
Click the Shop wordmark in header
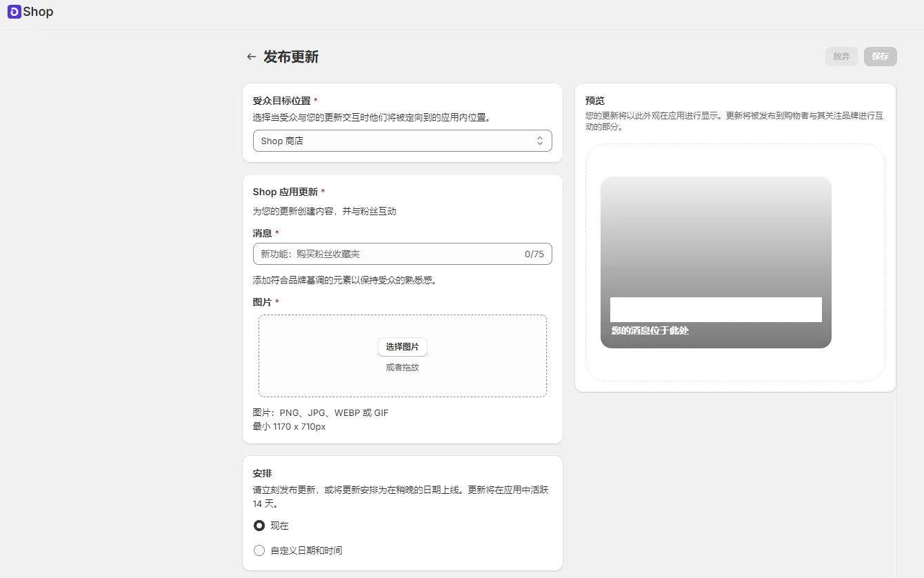[38, 12]
